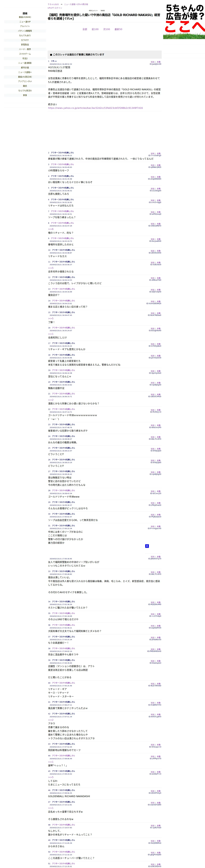Open sidebar board ニュー速VIP
This screenshot has height=868, width=205.
(x=25, y=22)
